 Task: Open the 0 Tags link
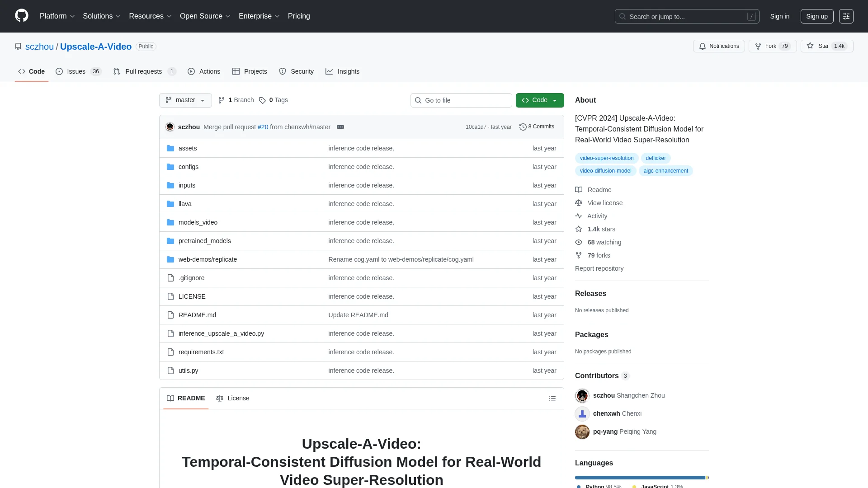[x=274, y=100]
